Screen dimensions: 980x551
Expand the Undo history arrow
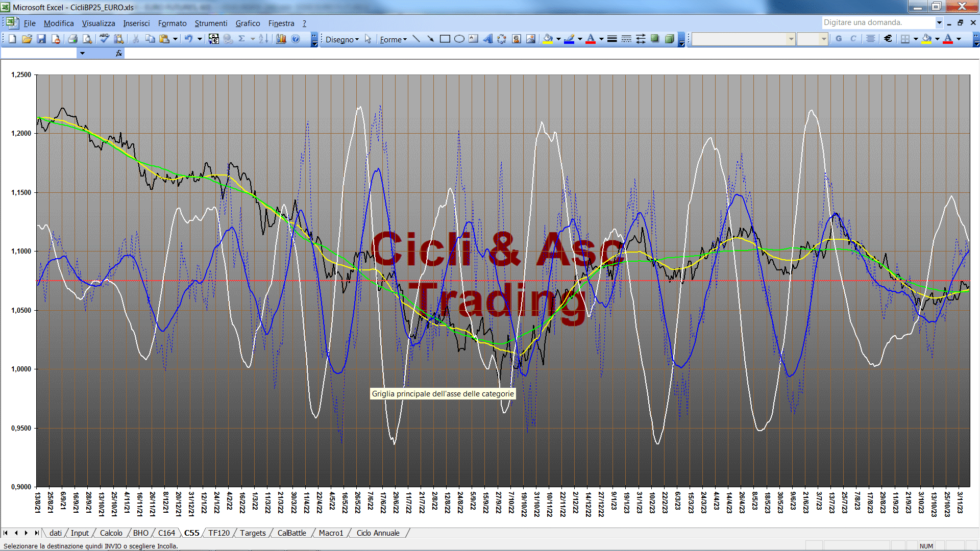pyautogui.click(x=200, y=39)
